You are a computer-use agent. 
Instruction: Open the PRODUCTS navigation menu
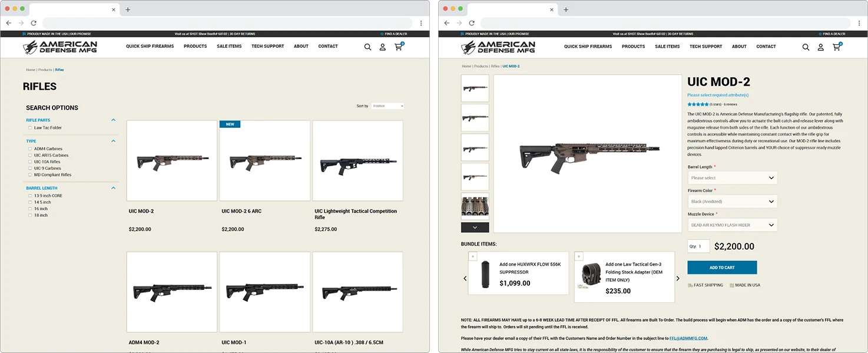coord(195,46)
